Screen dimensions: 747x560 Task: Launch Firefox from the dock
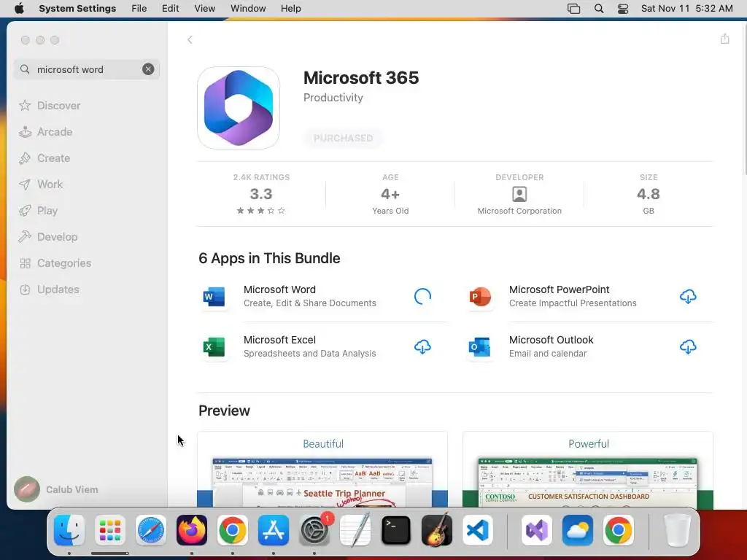[x=192, y=530]
